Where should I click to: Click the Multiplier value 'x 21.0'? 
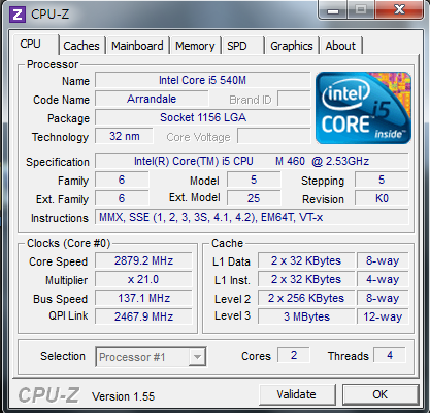point(144,279)
